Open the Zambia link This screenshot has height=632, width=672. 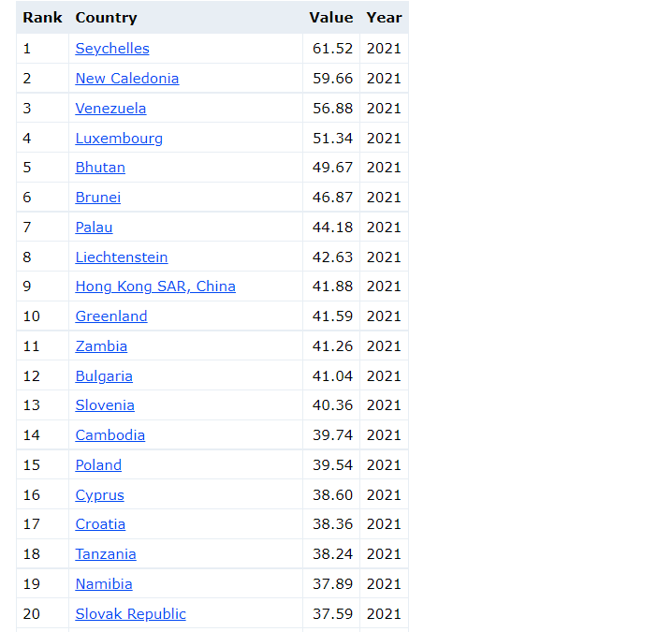(x=101, y=346)
